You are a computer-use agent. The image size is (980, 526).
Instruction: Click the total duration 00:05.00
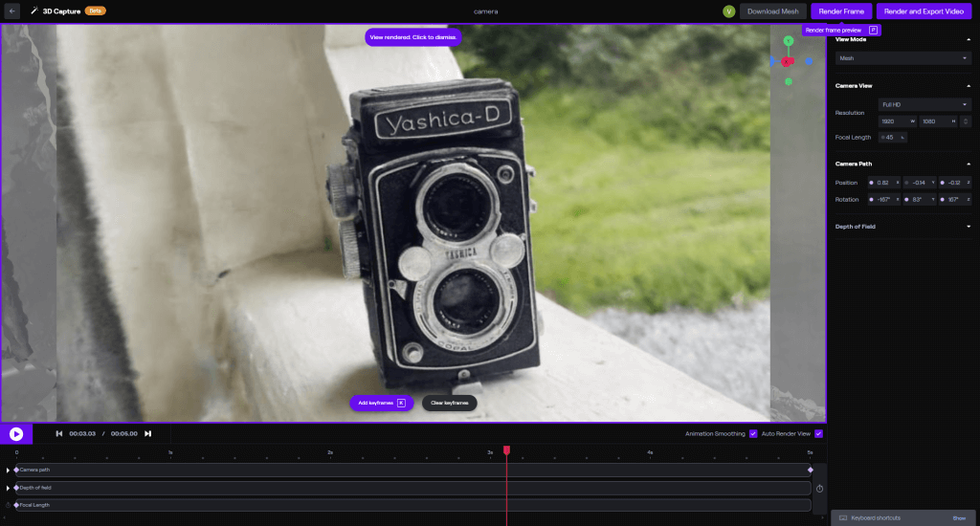(123, 433)
